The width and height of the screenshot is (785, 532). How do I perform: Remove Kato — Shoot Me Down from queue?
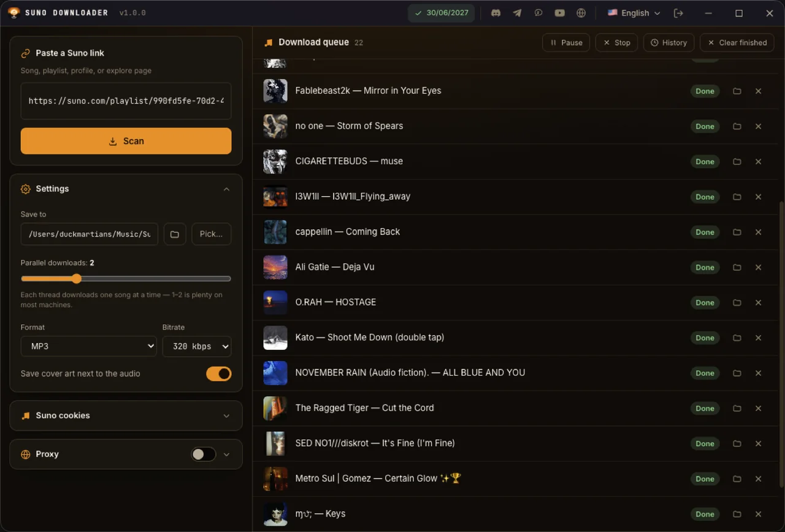pos(758,338)
